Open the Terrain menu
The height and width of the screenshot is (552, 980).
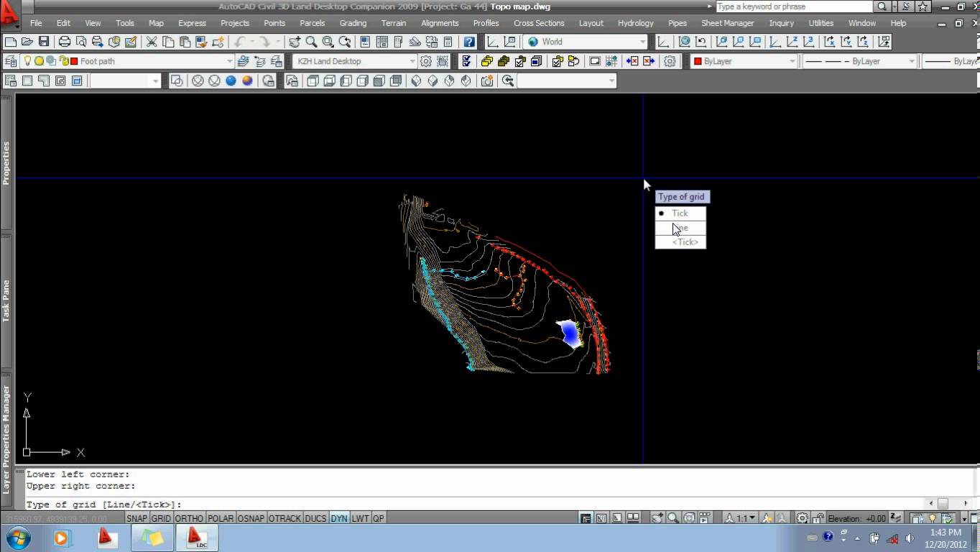pos(394,22)
